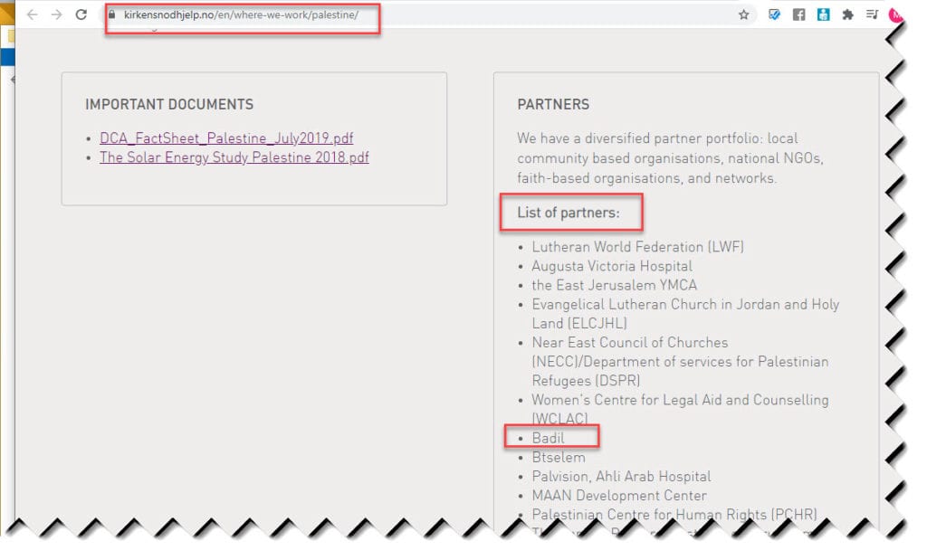The height and width of the screenshot is (560, 927).
Task: Go forward using the browser forward arrow
Action: (x=57, y=14)
